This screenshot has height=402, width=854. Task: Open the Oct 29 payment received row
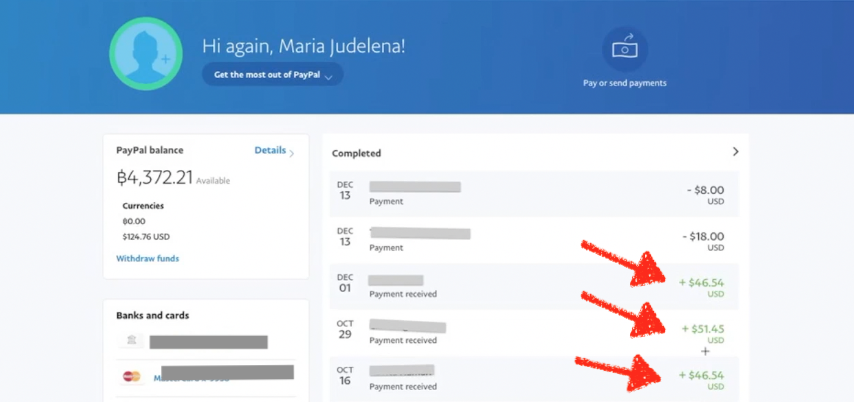click(x=534, y=333)
